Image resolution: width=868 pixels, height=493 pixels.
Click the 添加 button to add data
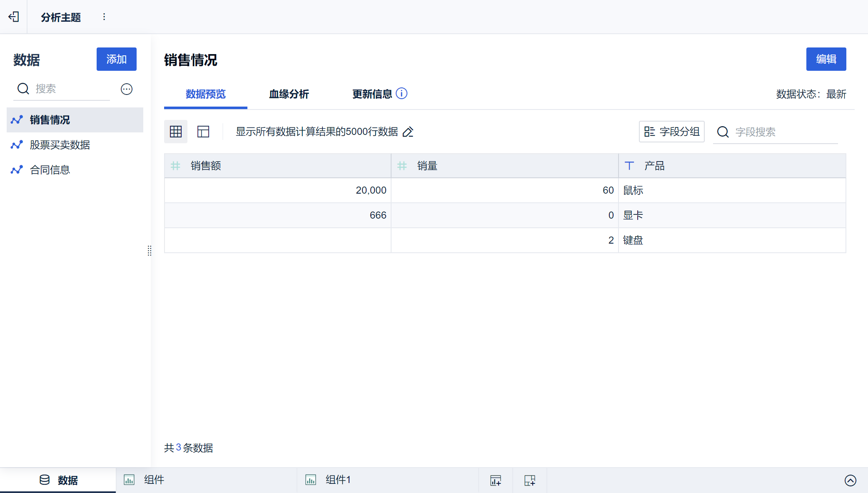(x=116, y=59)
